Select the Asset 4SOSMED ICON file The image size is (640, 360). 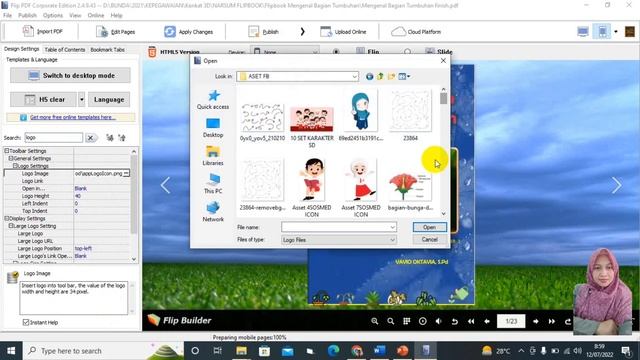pyautogui.click(x=312, y=187)
